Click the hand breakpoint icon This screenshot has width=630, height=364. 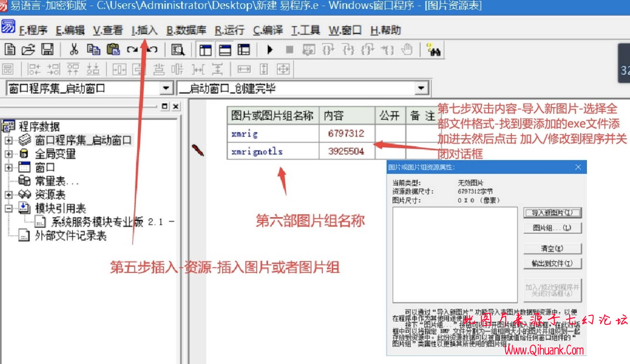[x=407, y=50]
